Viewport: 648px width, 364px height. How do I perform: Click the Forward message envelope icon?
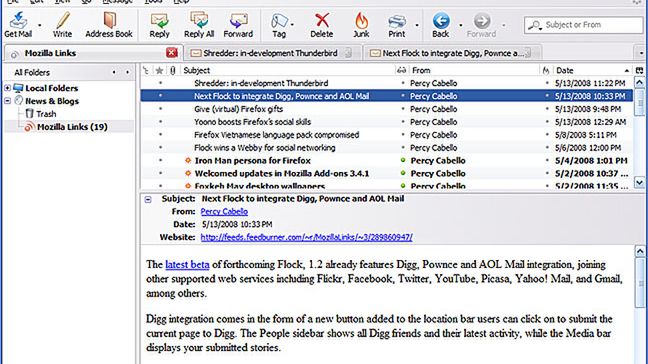click(x=238, y=21)
